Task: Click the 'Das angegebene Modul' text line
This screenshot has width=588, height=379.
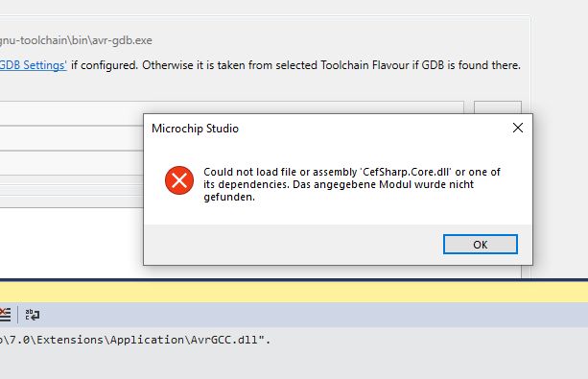Action: pyautogui.click(x=339, y=184)
